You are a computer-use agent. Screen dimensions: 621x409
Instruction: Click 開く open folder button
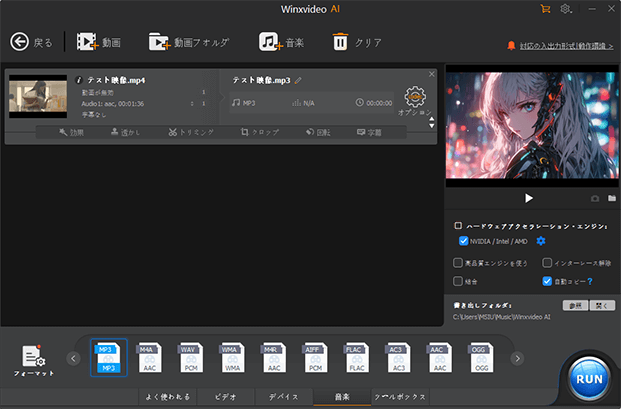tap(602, 305)
